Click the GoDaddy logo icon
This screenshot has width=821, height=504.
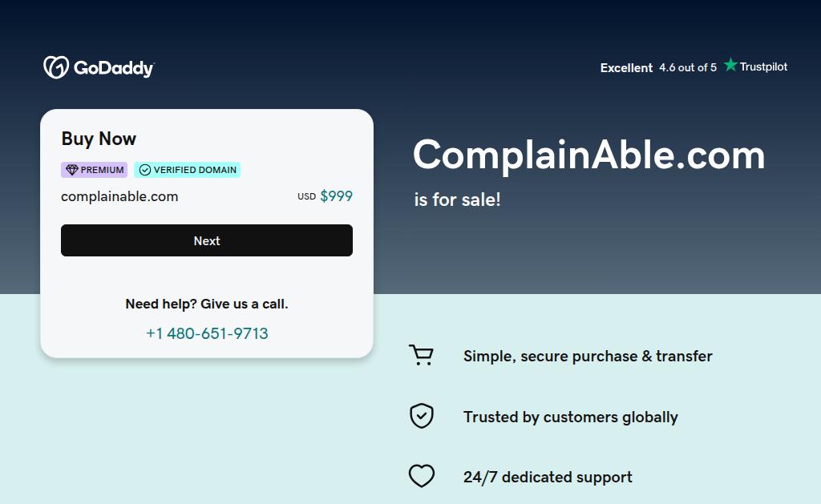55,67
